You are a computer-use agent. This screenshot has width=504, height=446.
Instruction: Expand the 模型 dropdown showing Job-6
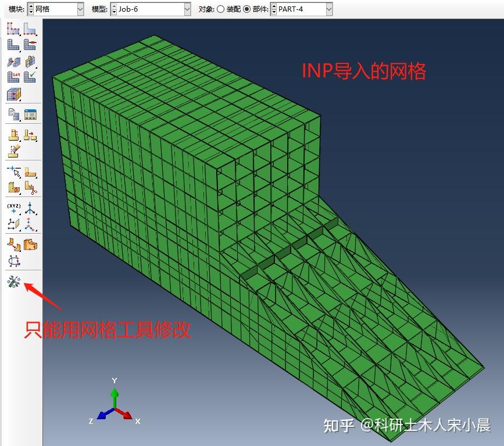[151, 9]
